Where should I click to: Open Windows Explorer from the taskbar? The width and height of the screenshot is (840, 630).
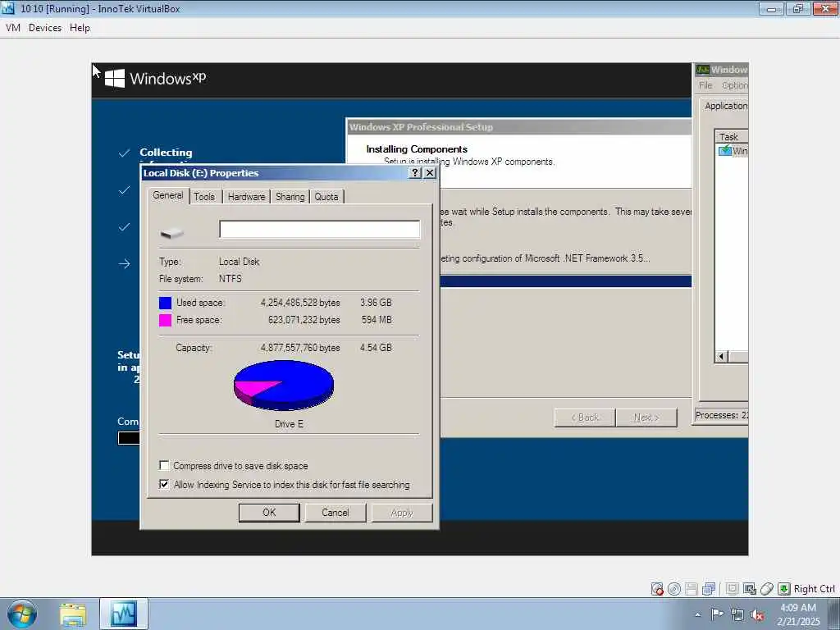[x=73, y=614]
